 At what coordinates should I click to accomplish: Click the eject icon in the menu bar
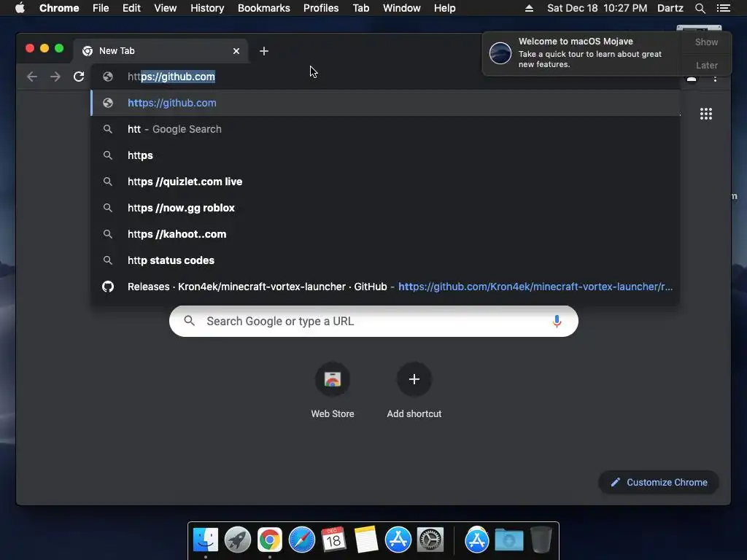click(x=529, y=8)
